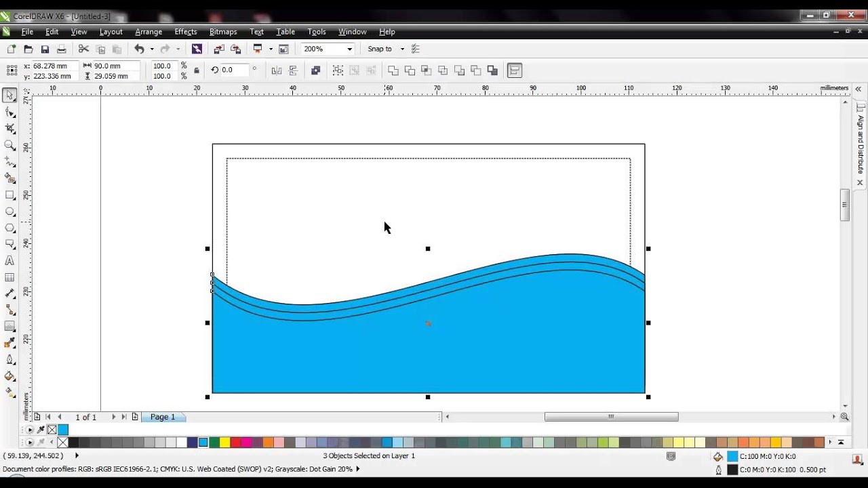The image size is (868, 488).
Task: Go to the next page arrow
Action: pyautogui.click(x=113, y=417)
